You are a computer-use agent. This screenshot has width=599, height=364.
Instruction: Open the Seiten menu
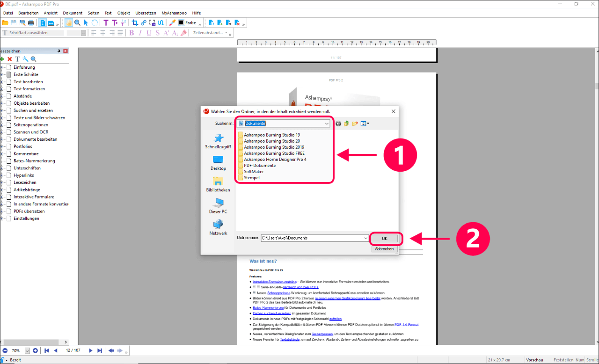94,13
